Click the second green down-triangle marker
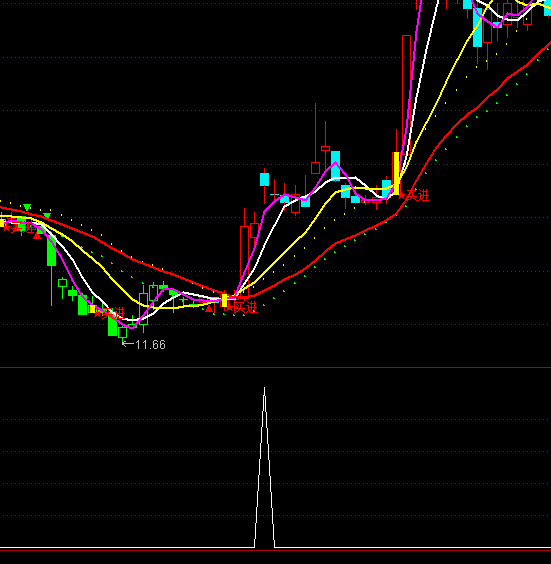Image resolution: width=551 pixels, height=564 pixels. coord(47,216)
